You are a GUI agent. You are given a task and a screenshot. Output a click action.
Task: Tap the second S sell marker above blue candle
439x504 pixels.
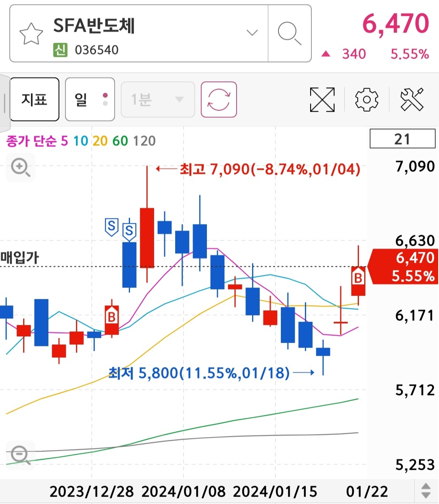[129, 232]
